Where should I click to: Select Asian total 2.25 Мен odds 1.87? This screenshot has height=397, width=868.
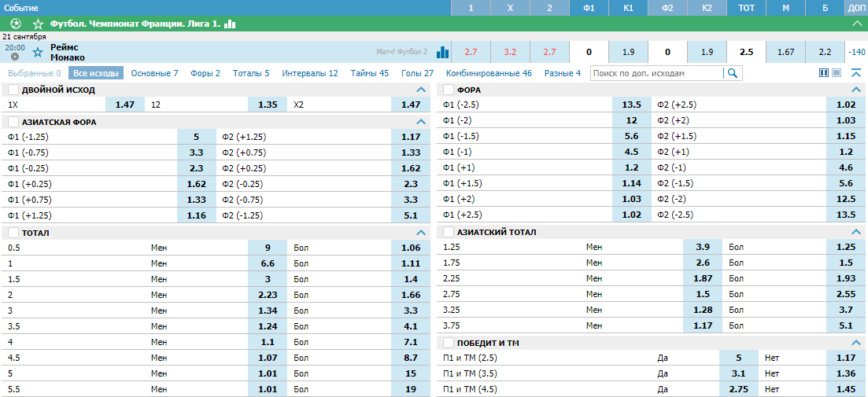[x=703, y=279]
